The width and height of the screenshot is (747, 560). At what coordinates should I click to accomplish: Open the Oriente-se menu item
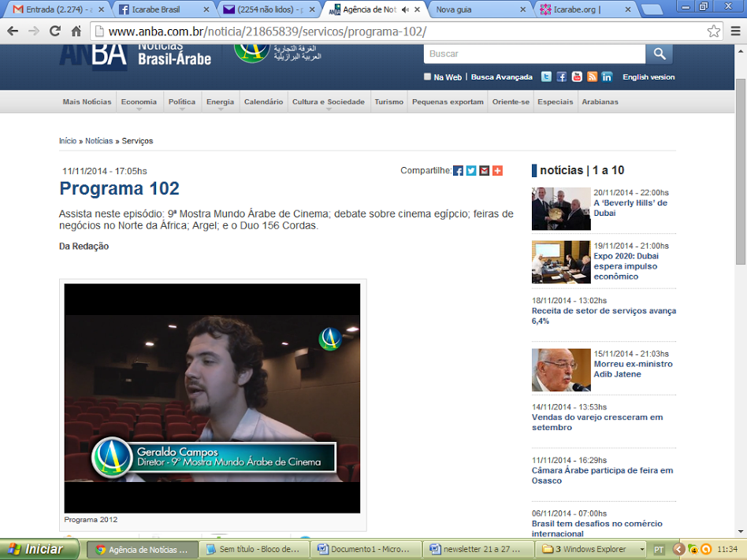pyautogui.click(x=511, y=102)
